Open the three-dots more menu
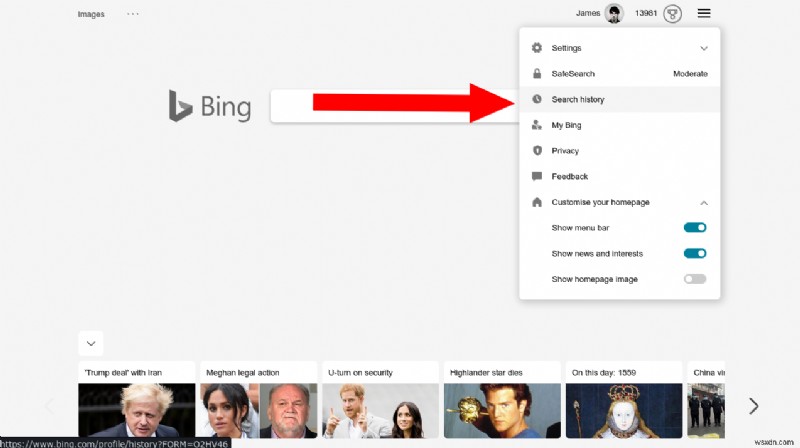 click(133, 14)
